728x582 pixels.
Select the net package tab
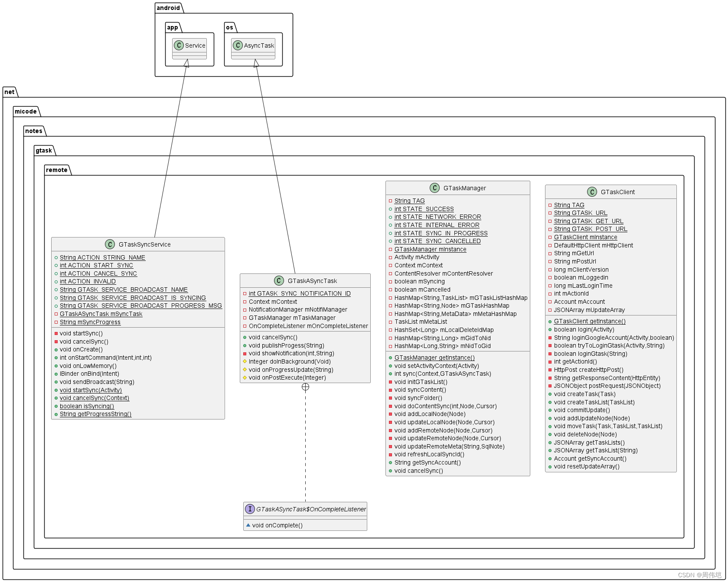pos(10,92)
